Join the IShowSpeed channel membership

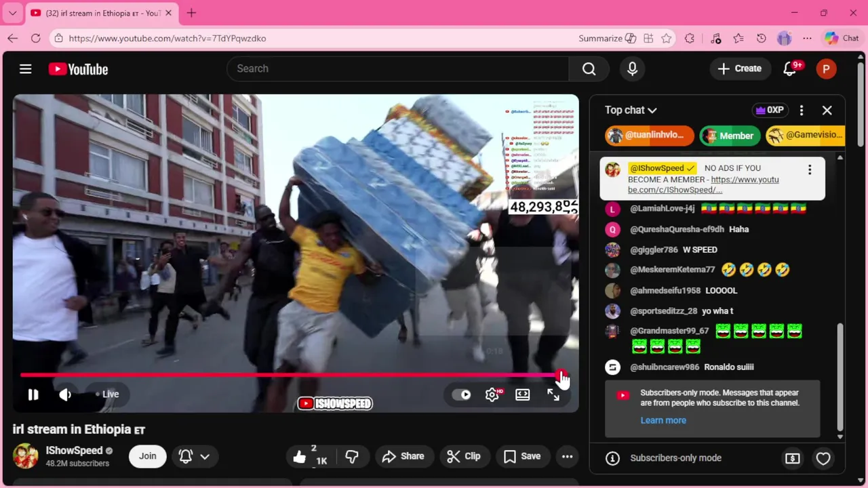click(148, 456)
